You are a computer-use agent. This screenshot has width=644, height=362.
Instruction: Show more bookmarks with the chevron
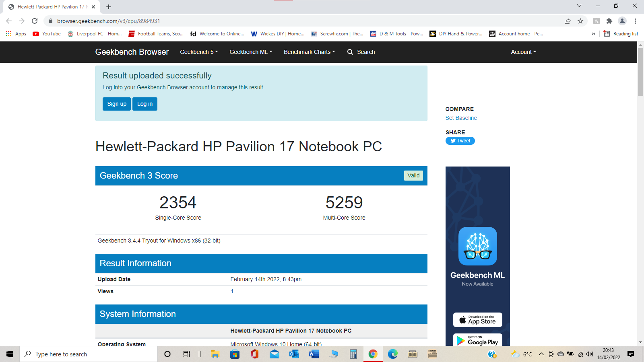(593, 34)
